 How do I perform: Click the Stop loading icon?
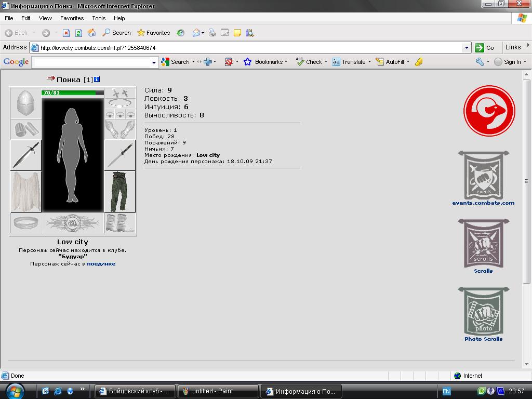coord(66,33)
